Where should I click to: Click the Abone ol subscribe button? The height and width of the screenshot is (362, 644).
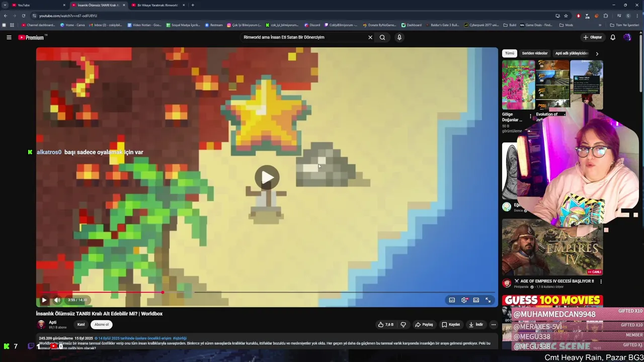click(102, 325)
